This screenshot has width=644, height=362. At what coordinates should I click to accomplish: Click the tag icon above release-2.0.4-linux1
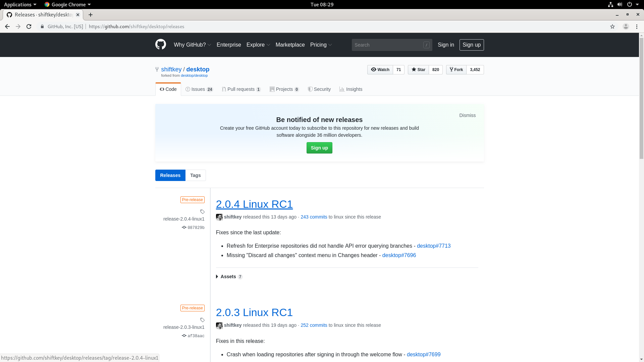[x=202, y=212]
